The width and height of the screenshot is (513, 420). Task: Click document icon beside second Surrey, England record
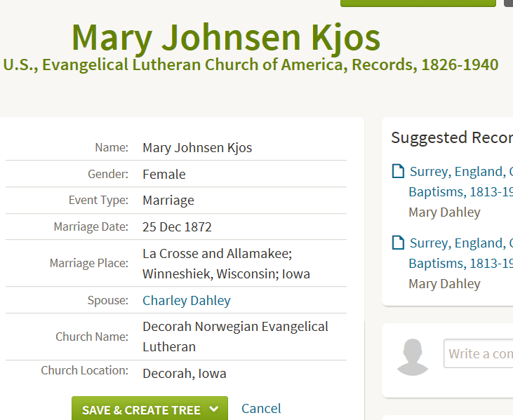click(398, 243)
